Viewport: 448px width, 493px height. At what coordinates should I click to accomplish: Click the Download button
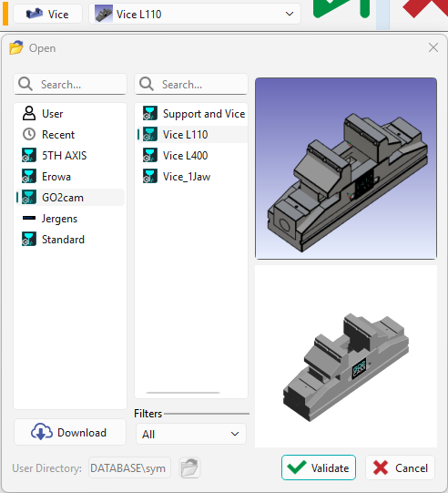[x=70, y=432]
